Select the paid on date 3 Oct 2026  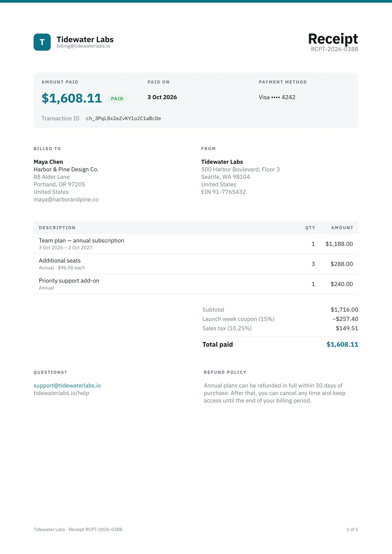click(x=162, y=97)
